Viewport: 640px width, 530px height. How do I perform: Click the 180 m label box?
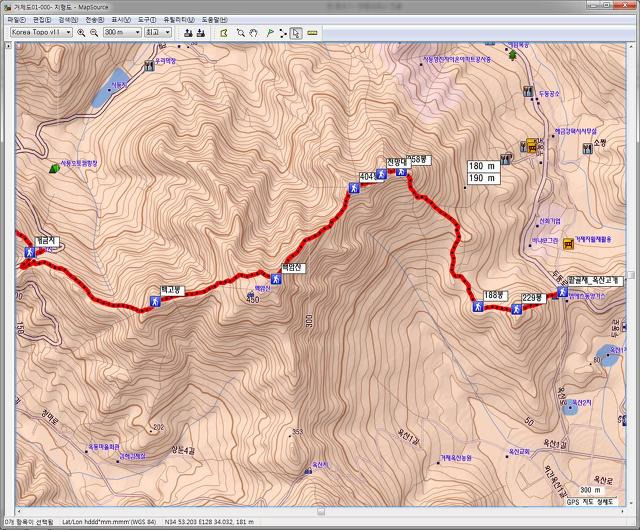483,166
